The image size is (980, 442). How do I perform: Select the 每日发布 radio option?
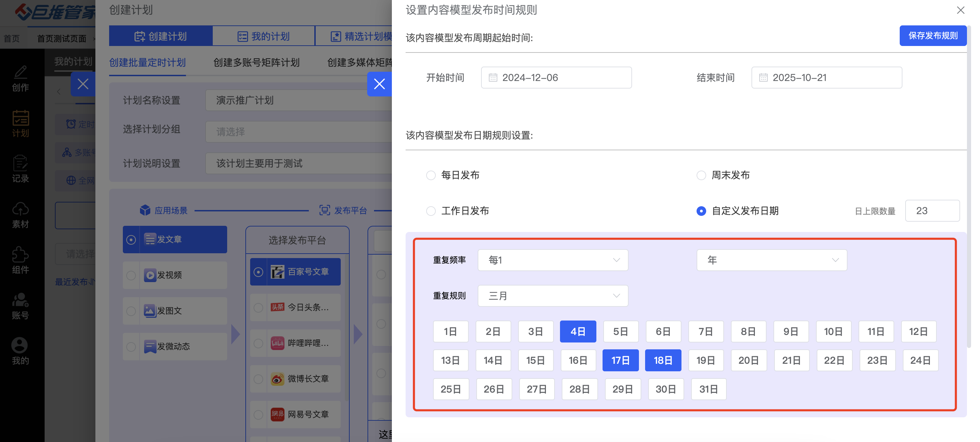431,175
